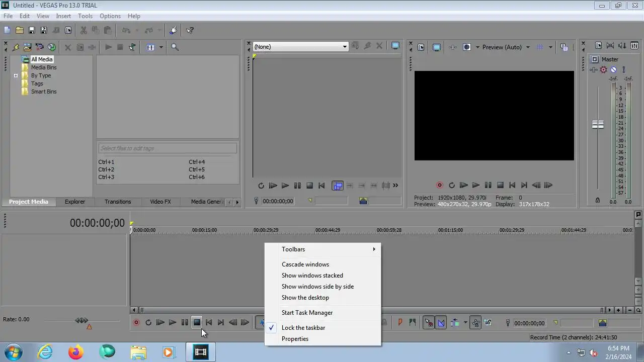
Task: Toggle Auto Preview in Project Media toolbar
Action: click(x=132, y=47)
